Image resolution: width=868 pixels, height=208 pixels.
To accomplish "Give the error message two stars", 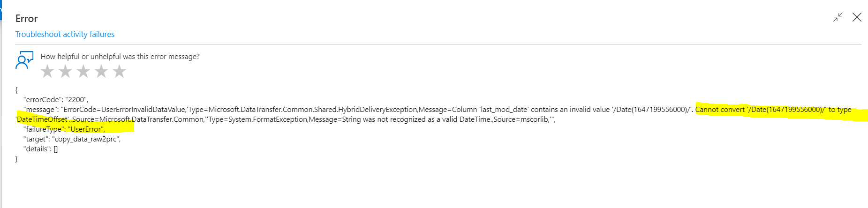I will (x=65, y=71).
